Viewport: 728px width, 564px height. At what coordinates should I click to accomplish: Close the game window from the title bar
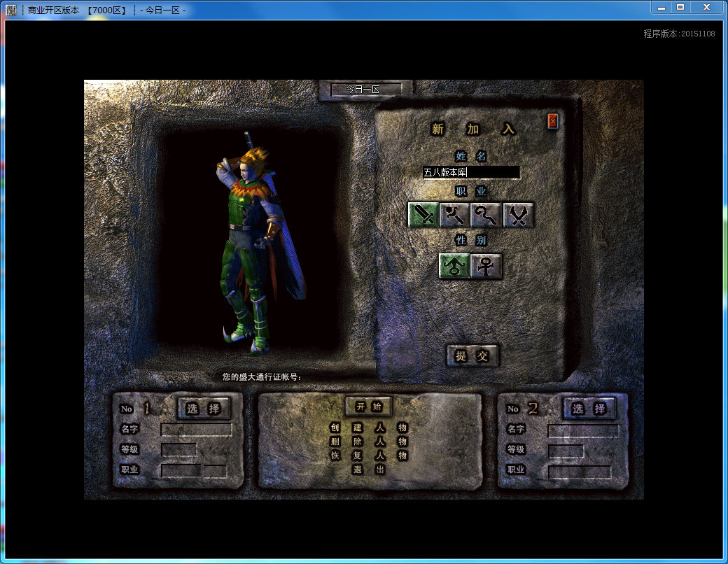(706, 8)
